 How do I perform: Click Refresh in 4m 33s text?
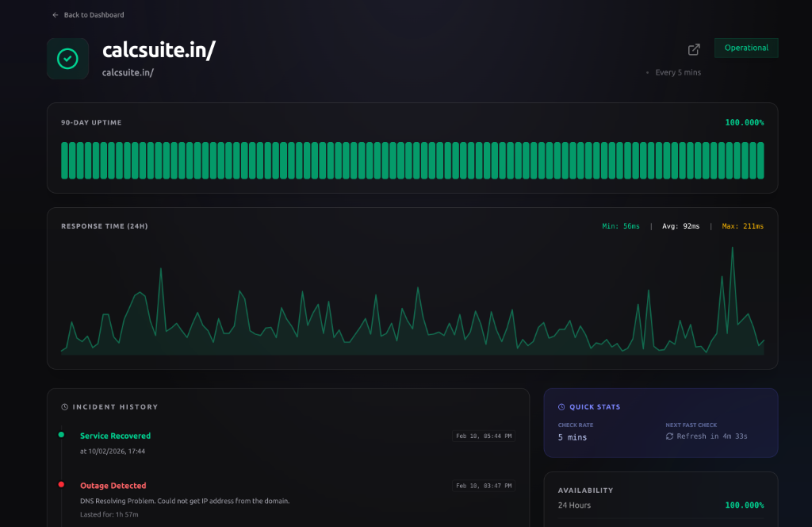coord(712,437)
